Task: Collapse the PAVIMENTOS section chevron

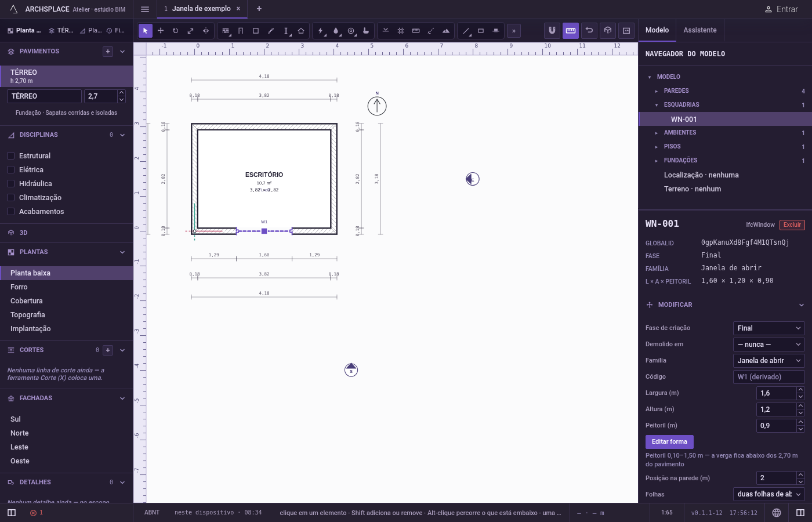Action: [x=122, y=52]
